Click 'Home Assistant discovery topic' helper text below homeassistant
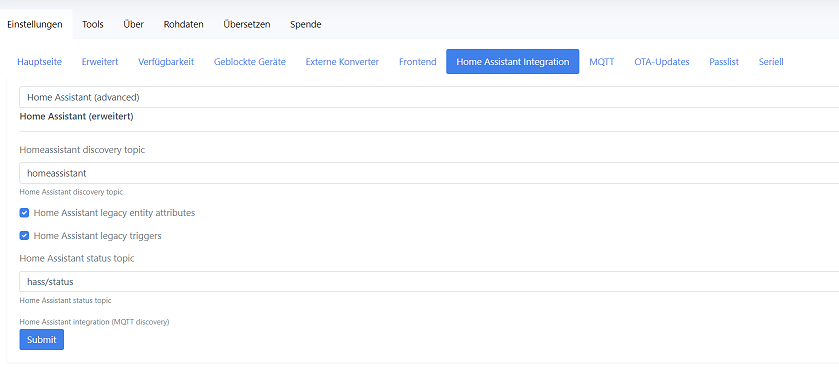Viewport: 839px width, 368px height. 71,191
